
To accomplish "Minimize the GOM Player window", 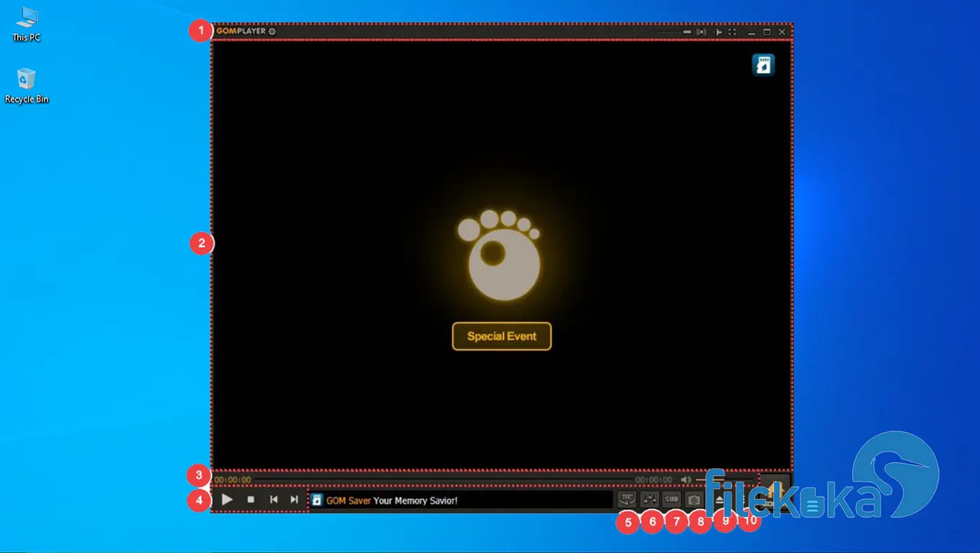I will 752,32.
